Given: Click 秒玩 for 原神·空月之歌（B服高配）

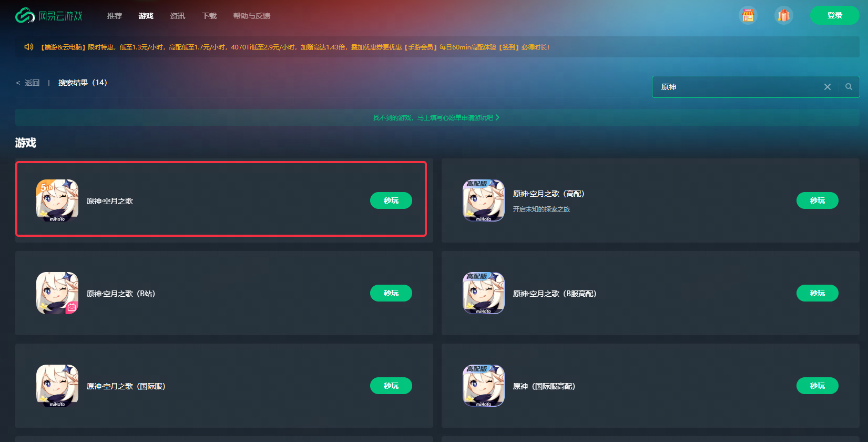Looking at the screenshot, I should click(818, 293).
